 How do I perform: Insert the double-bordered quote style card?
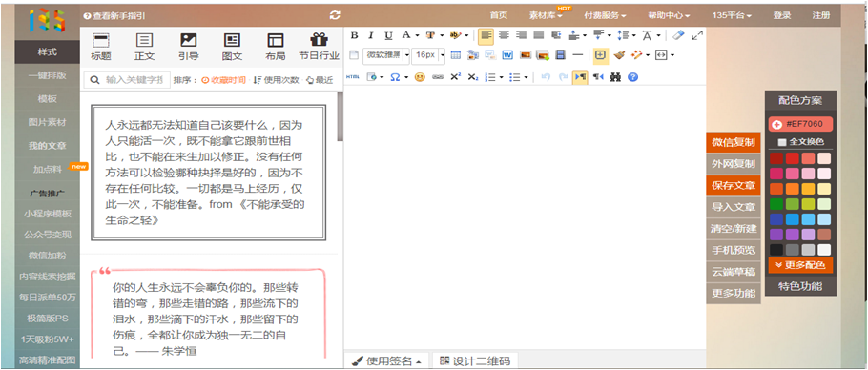209,173
